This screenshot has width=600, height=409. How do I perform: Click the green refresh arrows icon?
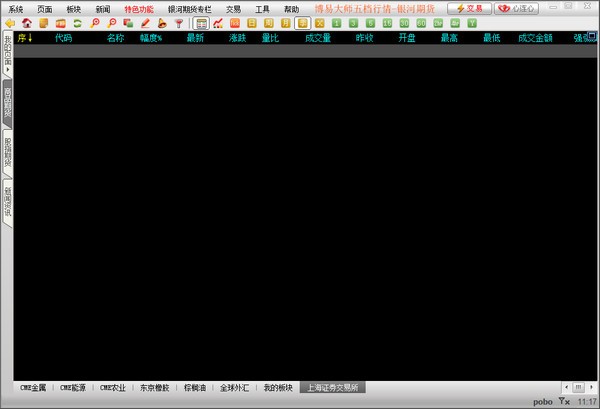click(77, 23)
